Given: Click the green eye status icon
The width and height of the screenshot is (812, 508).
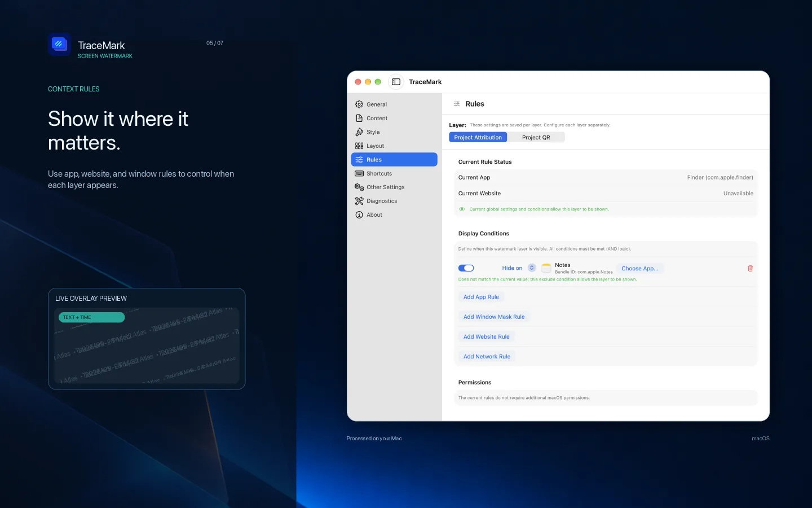Looking at the screenshot, I should tap(462, 209).
